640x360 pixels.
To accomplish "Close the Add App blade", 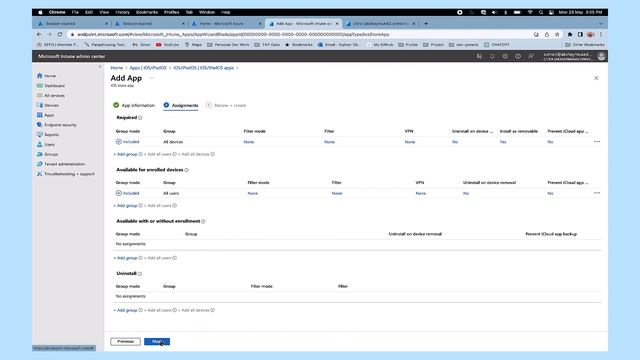I will 596,78.
